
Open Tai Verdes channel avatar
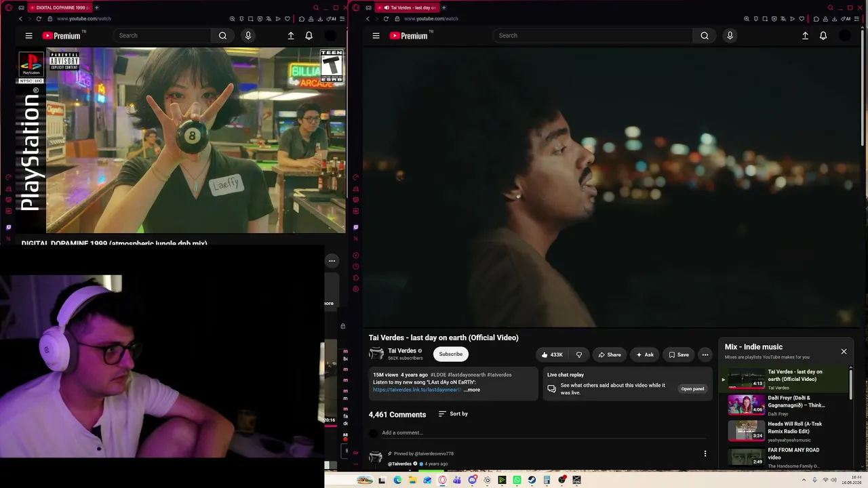coord(376,354)
